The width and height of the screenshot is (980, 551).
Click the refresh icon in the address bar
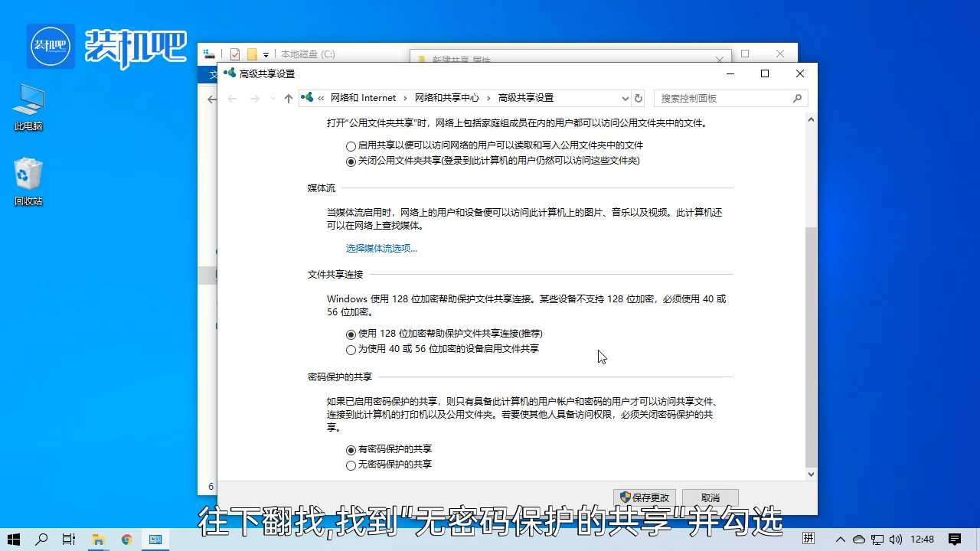tap(639, 98)
